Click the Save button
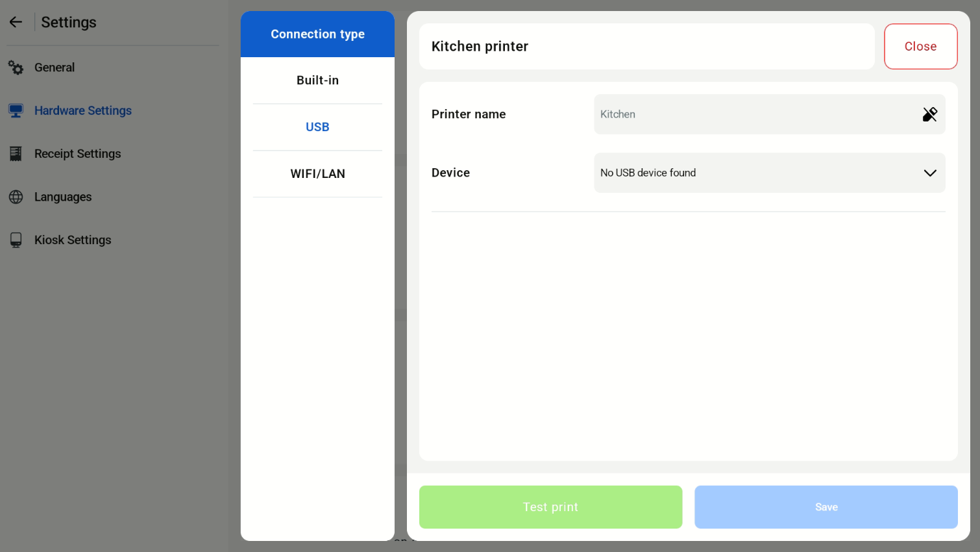This screenshot has height=552, width=980. coord(826,507)
